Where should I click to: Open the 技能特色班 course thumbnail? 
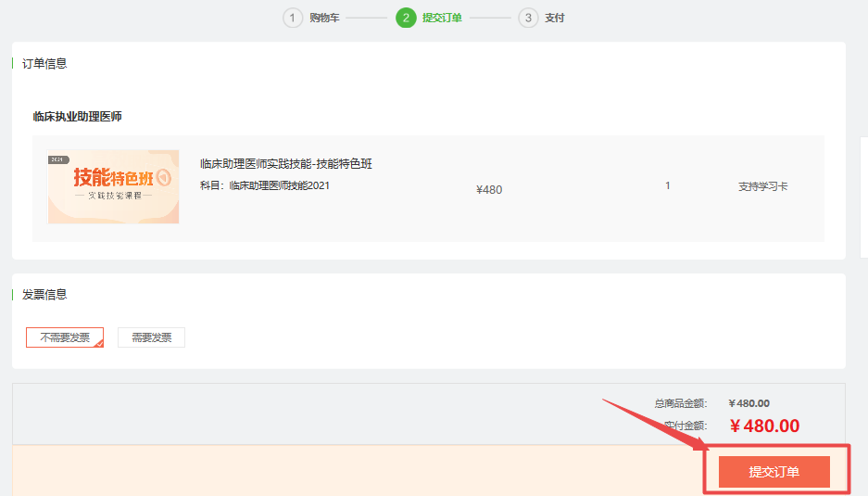(113, 186)
